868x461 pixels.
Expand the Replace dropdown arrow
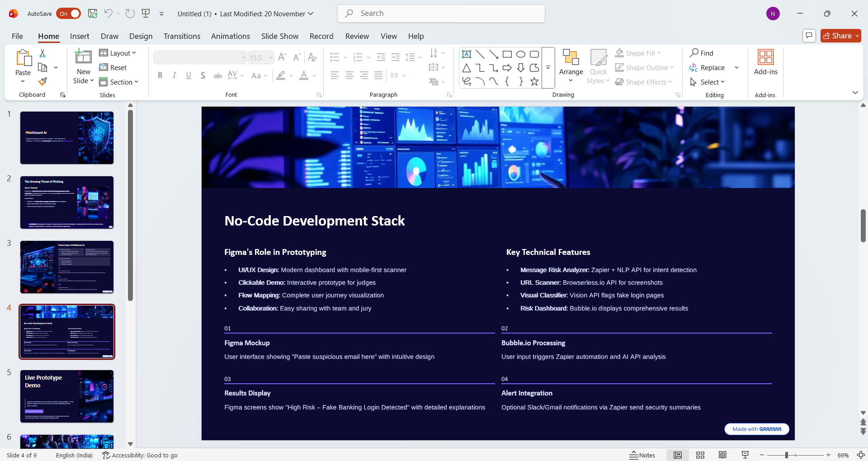(x=736, y=68)
